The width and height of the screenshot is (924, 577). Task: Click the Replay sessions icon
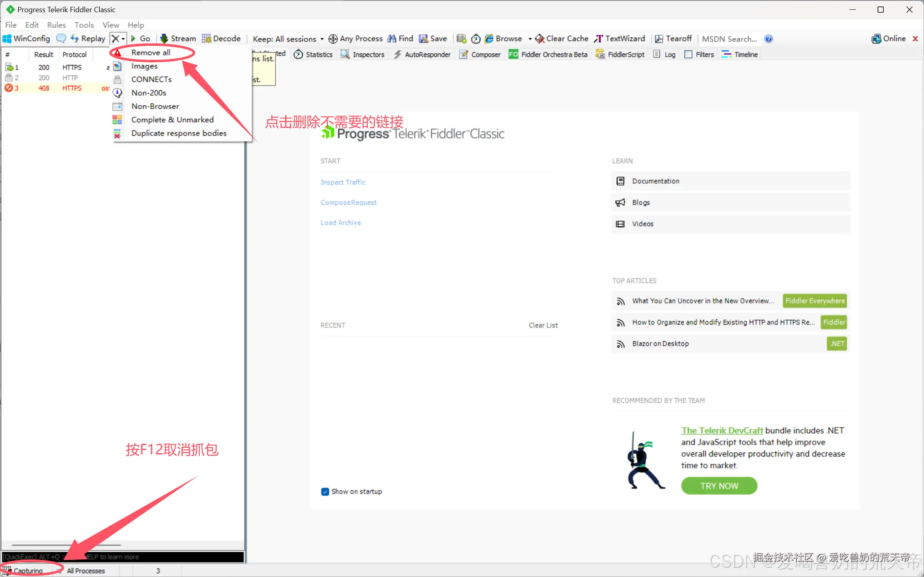[88, 39]
